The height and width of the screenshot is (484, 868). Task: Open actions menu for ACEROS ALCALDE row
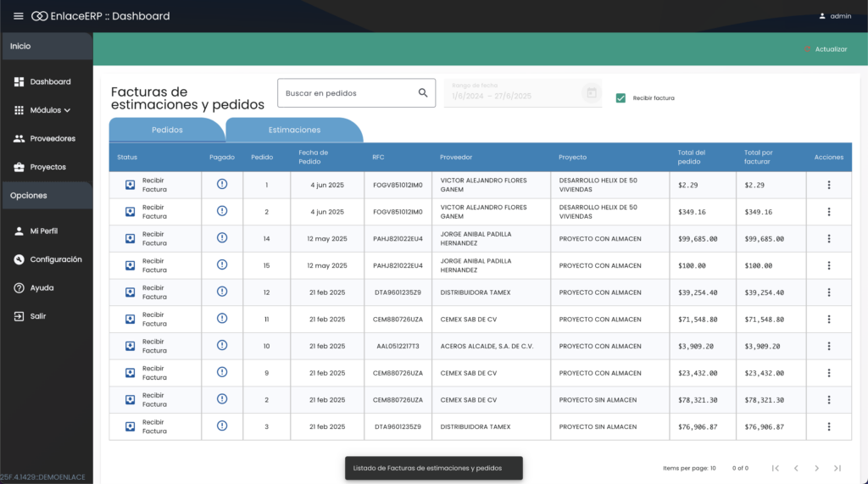(x=828, y=346)
